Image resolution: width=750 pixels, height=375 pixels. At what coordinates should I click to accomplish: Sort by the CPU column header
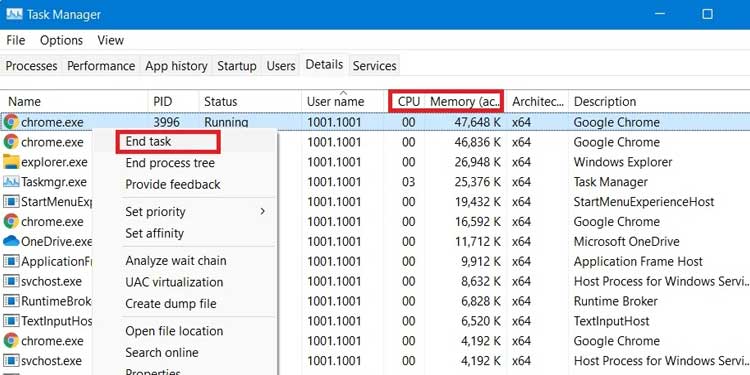pos(408,101)
